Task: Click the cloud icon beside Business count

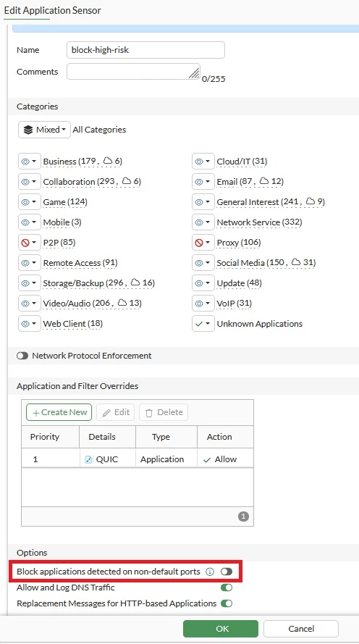Action: point(108,161)
